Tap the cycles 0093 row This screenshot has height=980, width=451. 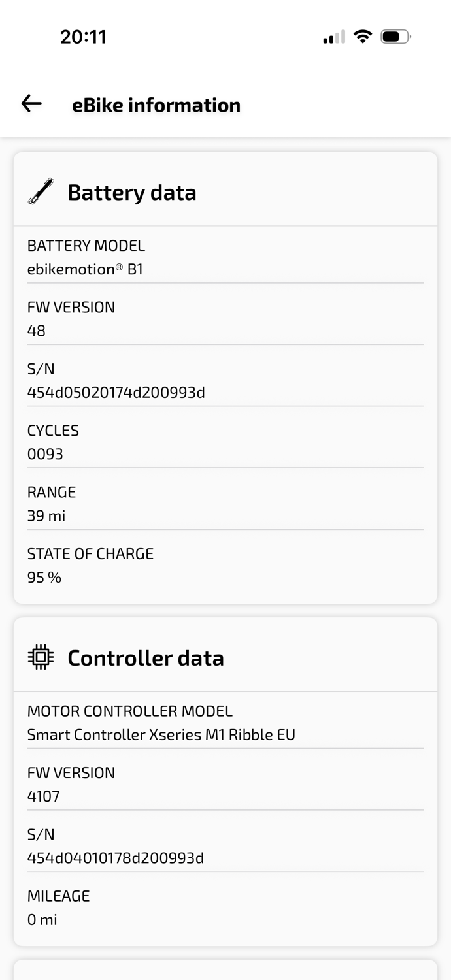tap(225, 442)
